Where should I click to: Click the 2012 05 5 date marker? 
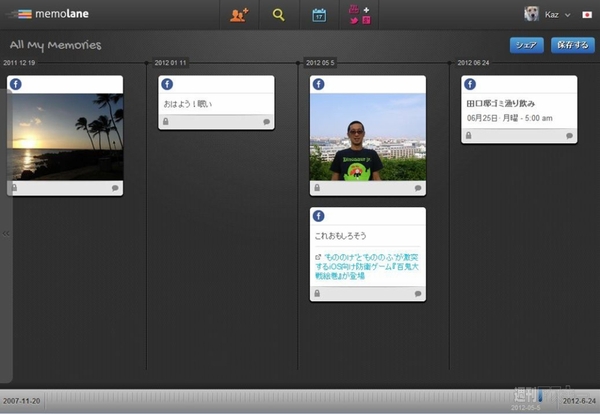(321, 63)
